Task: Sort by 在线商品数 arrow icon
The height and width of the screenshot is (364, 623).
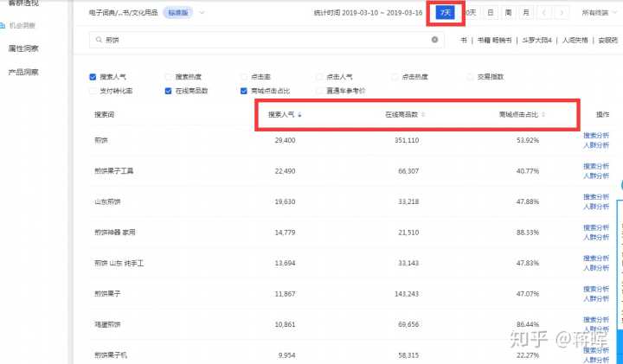Action: click(423, 115)
